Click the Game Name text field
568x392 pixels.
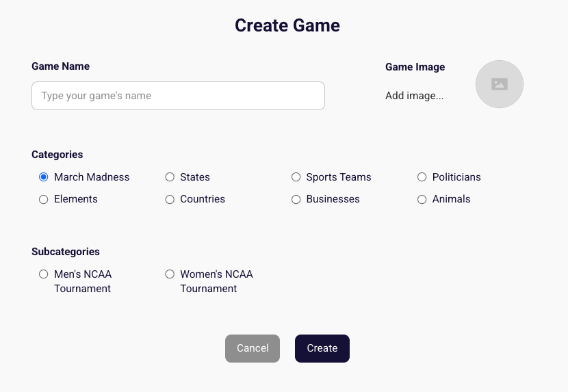point(178,96)
